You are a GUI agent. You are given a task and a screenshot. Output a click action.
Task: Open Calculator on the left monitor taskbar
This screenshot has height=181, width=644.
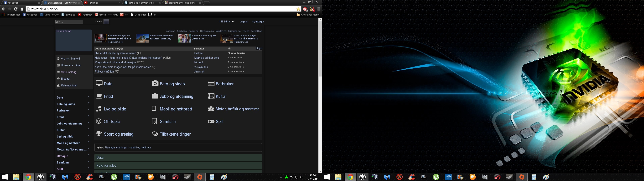[x=212, y=177]
